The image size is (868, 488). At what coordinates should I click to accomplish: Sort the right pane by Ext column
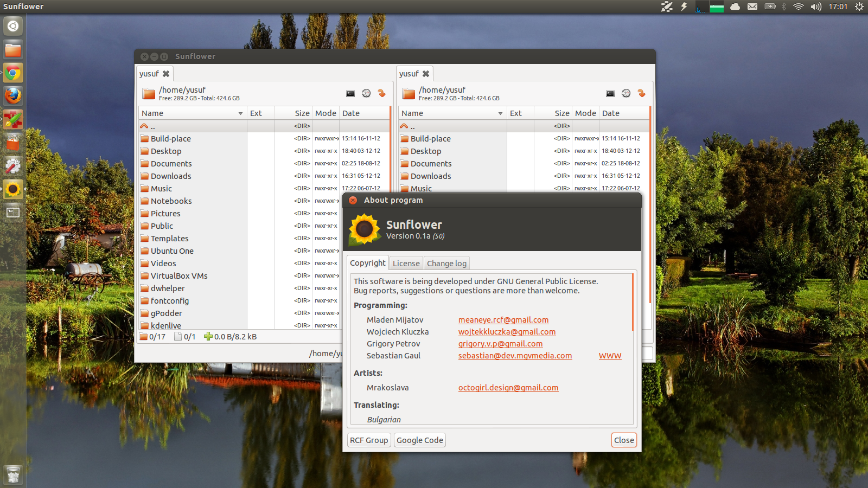(520, 113)
